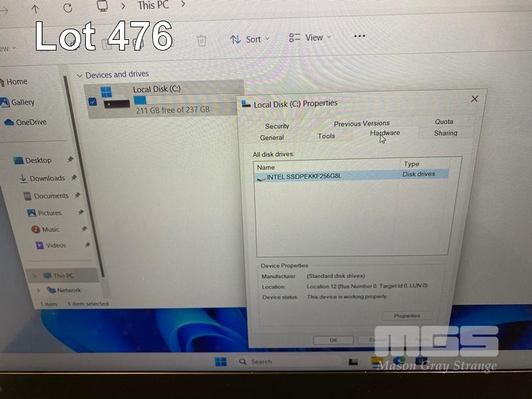The width and height of the screenshot is (532, 399).
Task: Click the OK button in the dialog
Action: click(333, 340)
